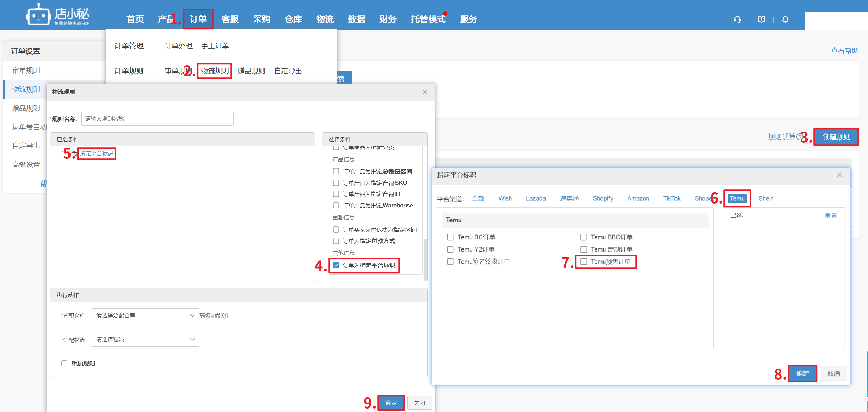Switch to the Amazon platform channel
Screen dimensions: 868x412
638,198
